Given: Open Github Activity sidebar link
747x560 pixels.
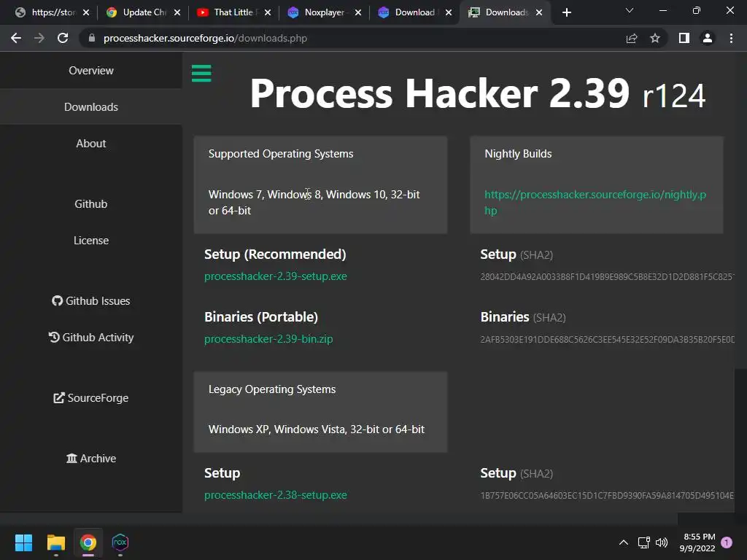Looking at the screenshot, I should click(91, 338).
